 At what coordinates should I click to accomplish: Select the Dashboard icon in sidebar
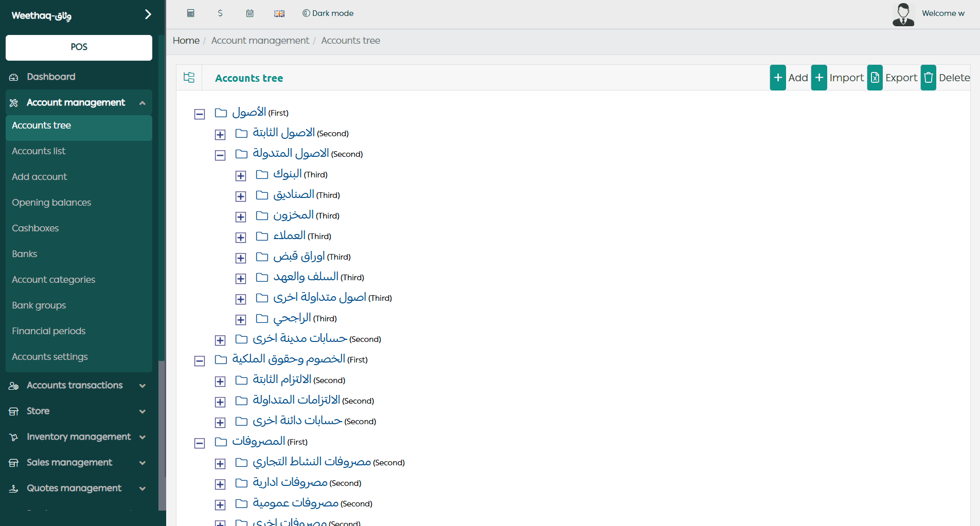coord(13,77)
